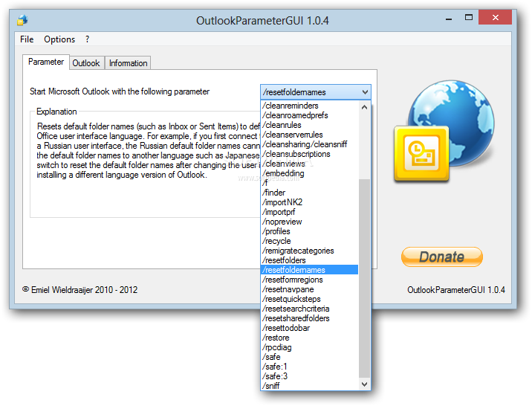This screenshot has height=406, width=532.
Task: Select highlighted /resetfoldernames list entry
Action: 309,270
